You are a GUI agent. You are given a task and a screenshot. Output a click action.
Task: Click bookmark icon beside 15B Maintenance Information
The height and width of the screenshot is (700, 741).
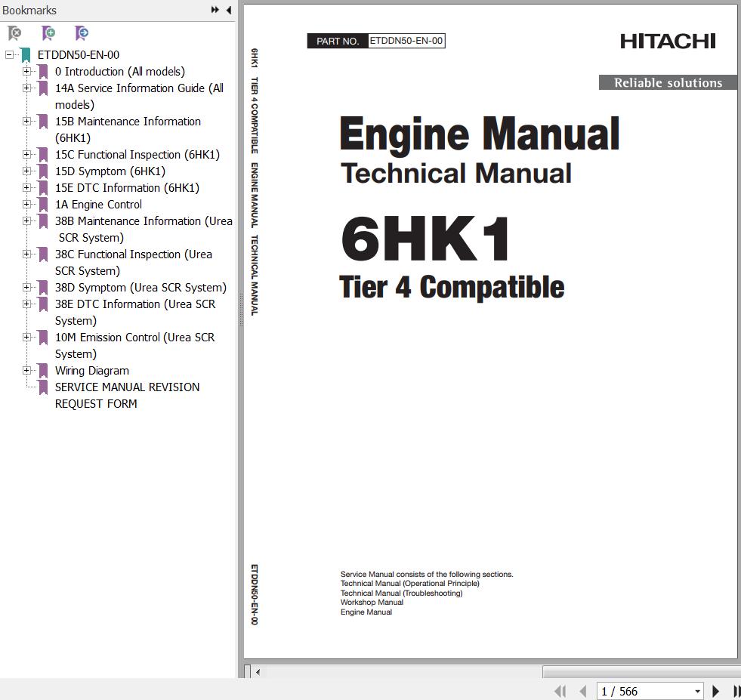[43, 122]
